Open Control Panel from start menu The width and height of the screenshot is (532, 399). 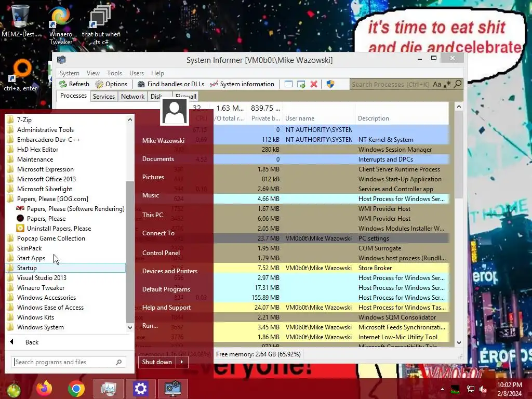161,253
